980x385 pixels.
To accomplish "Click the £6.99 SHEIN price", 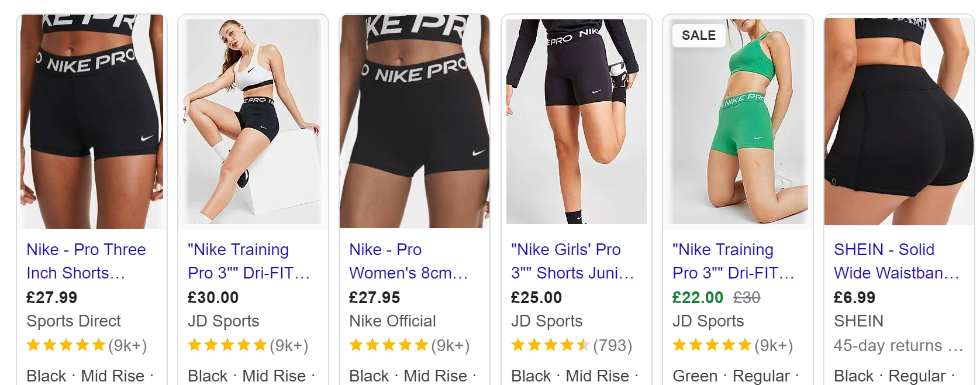I will [854, 297].
